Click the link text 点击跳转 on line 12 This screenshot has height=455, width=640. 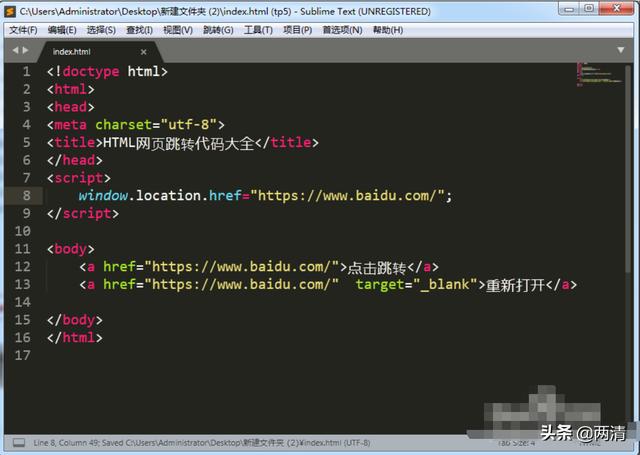click(377, 268)
